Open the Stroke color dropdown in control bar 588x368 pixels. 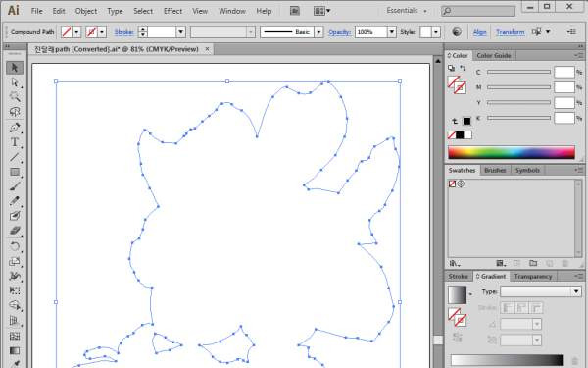tap(102, 32)
